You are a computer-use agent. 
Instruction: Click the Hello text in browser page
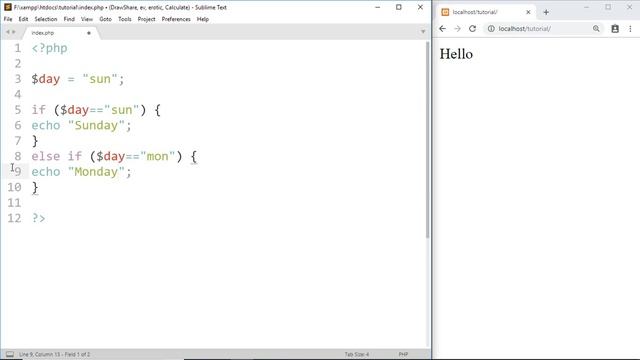tap(456, 54)
